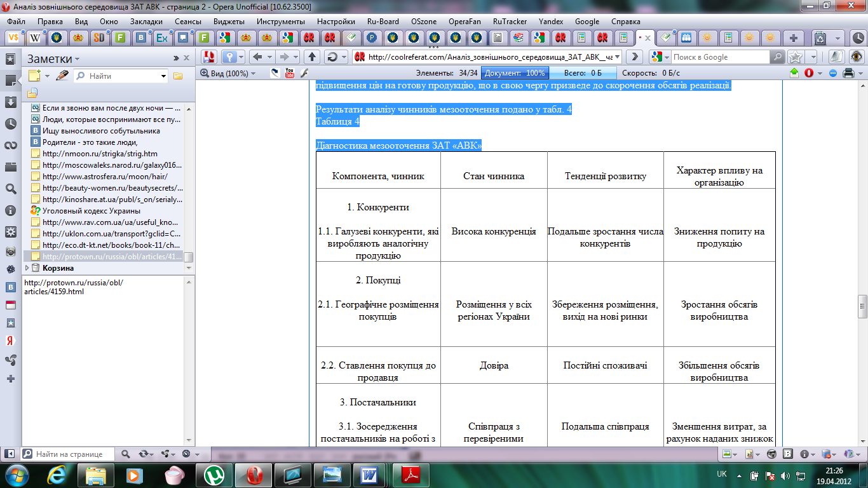
Task: Switch to the SD tab
Action: coord(99,37)
